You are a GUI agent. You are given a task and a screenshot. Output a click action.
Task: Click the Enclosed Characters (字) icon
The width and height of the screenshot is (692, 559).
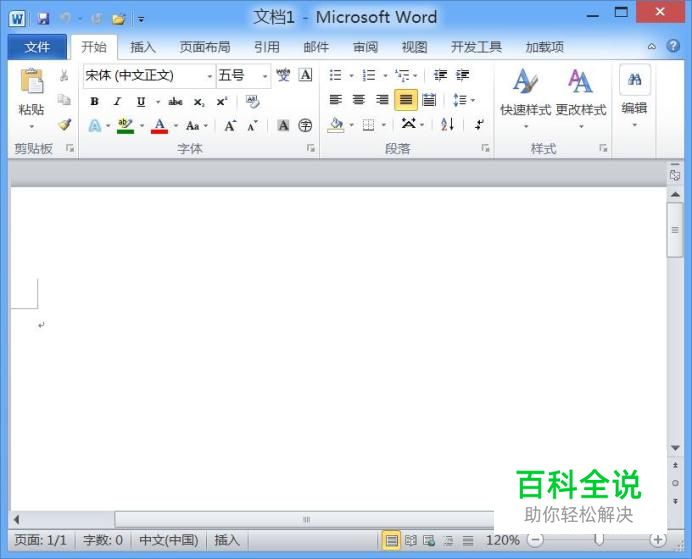tap(305, 126)
